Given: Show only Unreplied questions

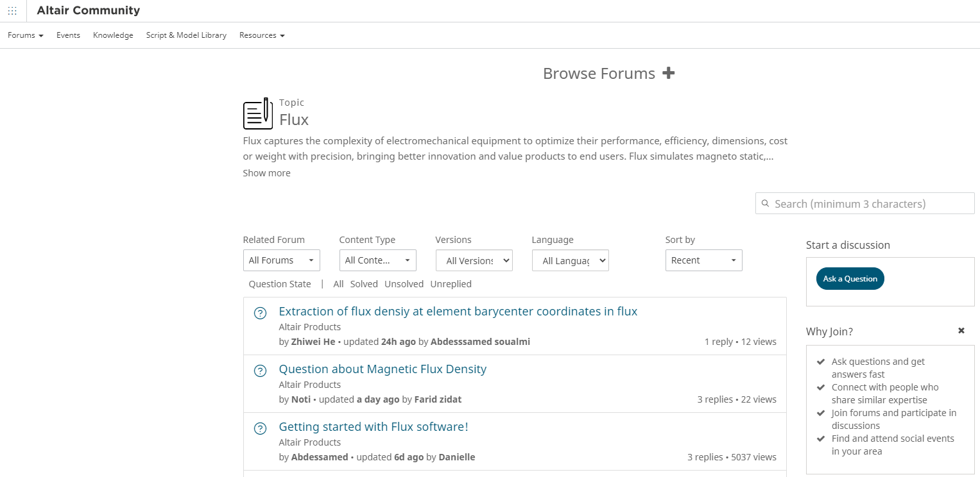Looking at the screenshot, I should coord(451,284).
